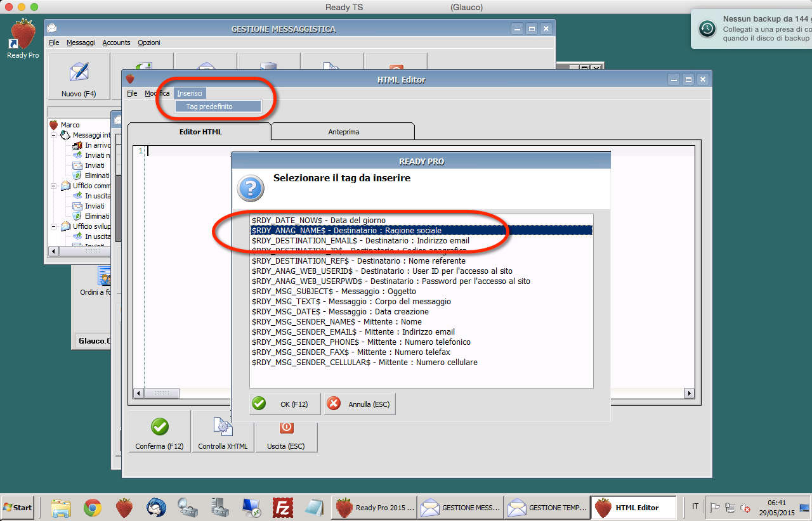Click the HTML Editor taskbar button
Screen dimensions: 812x521
tap(635, 507)
